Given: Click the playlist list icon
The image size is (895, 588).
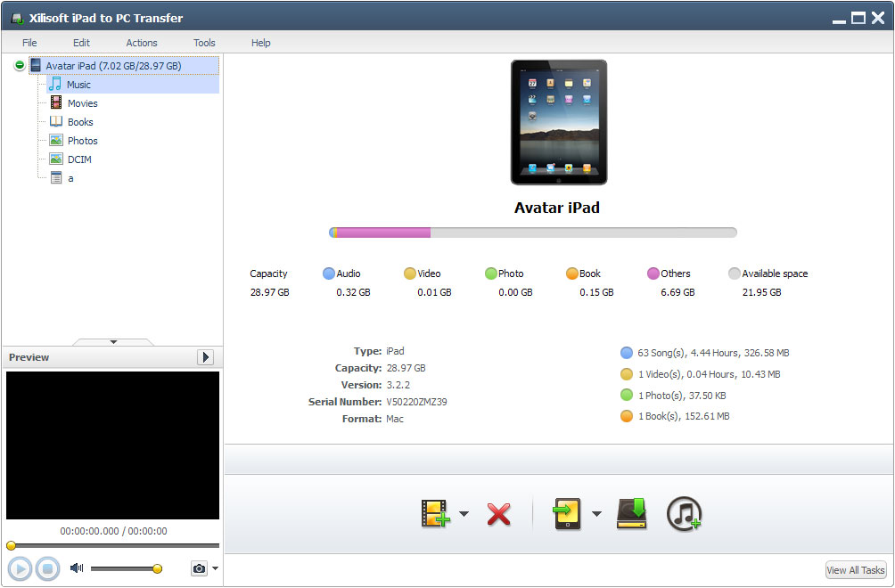Looking at the screenshot, I should [x=56, y=178].
